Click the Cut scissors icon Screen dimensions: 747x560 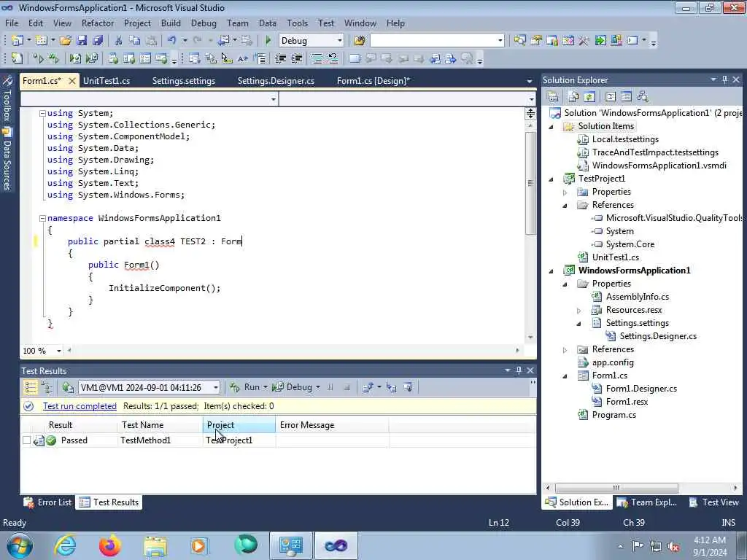click(119, 41)
